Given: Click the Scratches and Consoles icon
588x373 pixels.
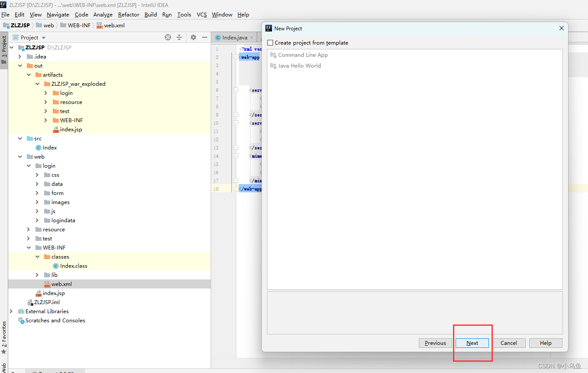Looking at the screenshot, I should tap(21, 321).
